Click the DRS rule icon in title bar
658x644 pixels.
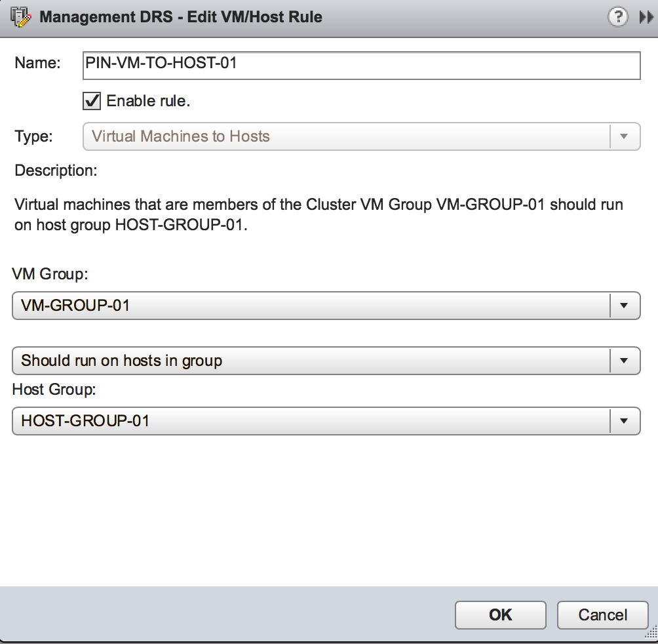(x=21, y=17)
